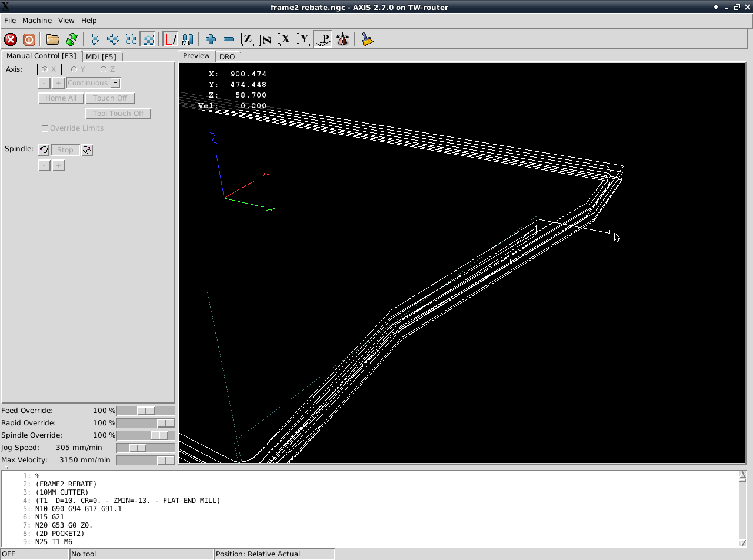Open the Help menu
This screenshot has height=560, width=753.
pos(89,21)
